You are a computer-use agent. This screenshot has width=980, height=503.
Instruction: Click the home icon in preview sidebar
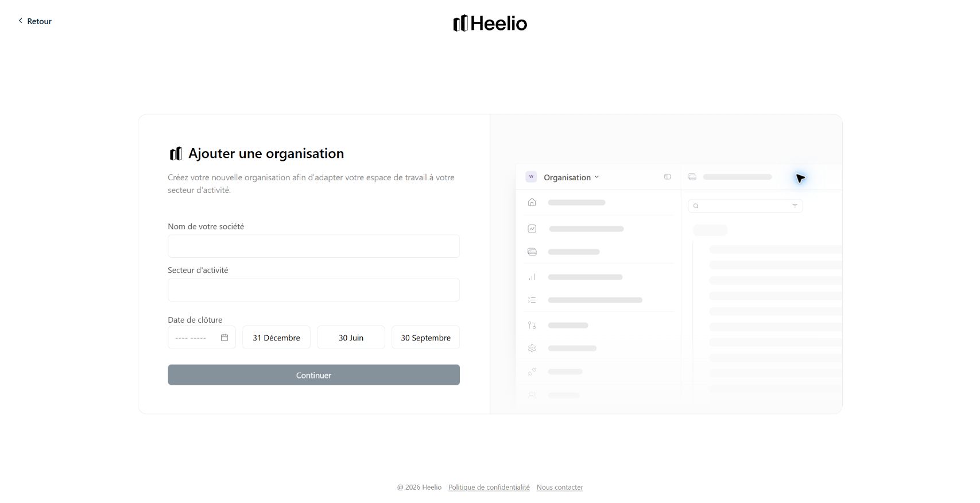click(532, 202)
